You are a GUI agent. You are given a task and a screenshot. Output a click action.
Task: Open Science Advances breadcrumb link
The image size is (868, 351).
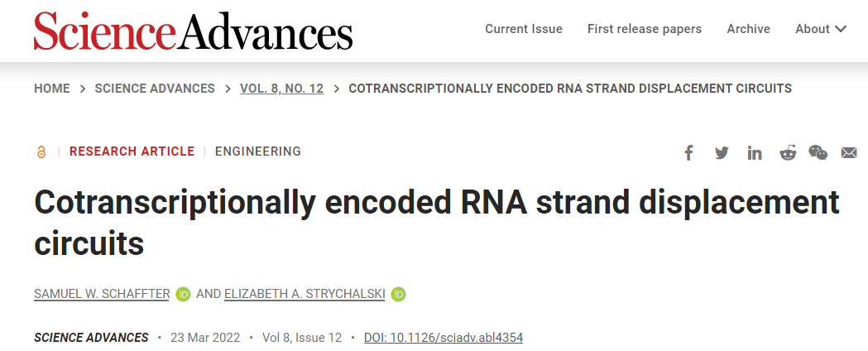click(x=155, y=89)
